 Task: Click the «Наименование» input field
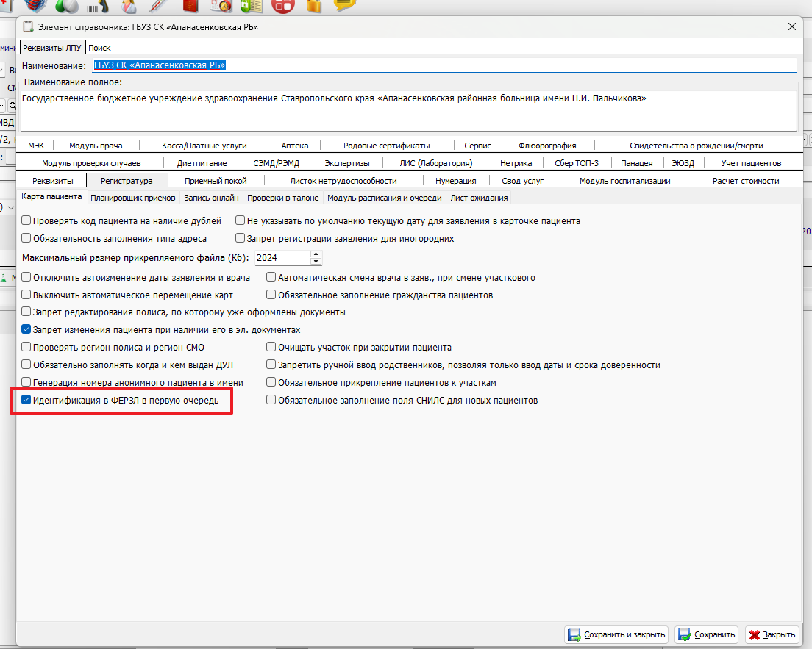coord(444,65)
